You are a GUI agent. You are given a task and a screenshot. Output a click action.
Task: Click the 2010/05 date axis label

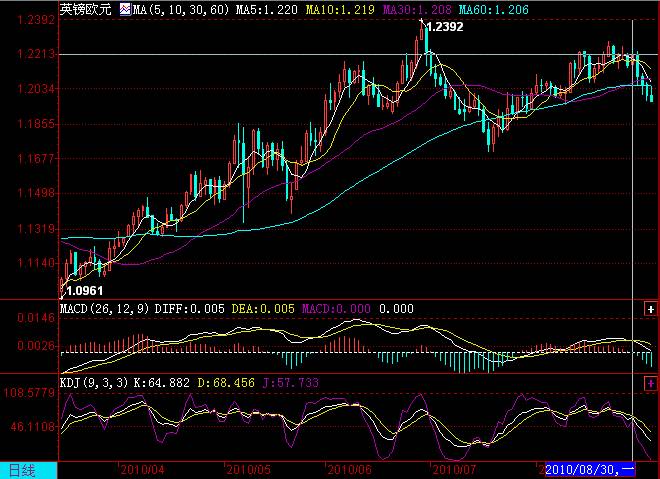[248, 470]
